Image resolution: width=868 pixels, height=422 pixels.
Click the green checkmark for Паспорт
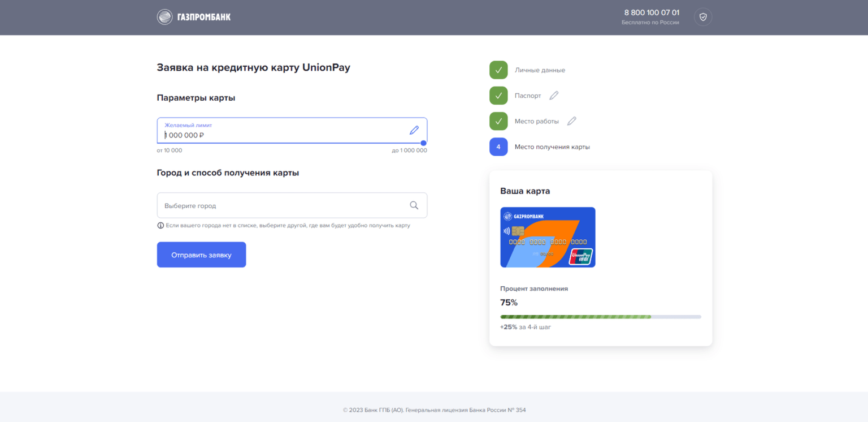pyautogui.click(x=498, y=96)
